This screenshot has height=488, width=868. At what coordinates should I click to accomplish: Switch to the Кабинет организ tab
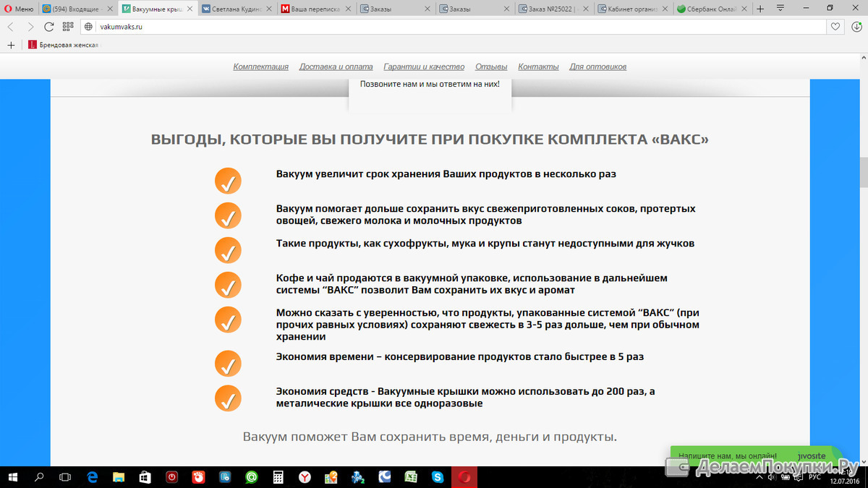point(631,9)
